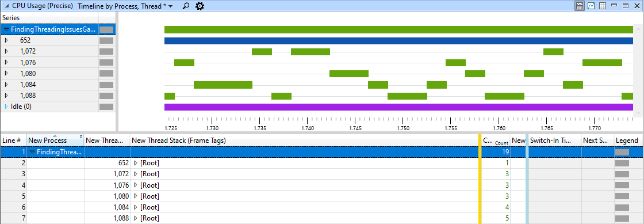644x224 pixels.
Task: Select thread ID 1,076 cell in table
Action: point(107,185)
